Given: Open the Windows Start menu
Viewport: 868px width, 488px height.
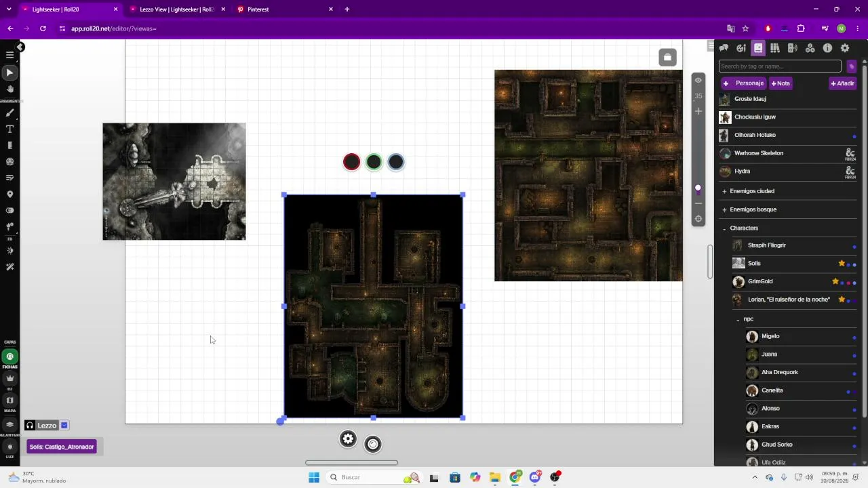Looking at the screenshot, I should (x=313, y=477).
